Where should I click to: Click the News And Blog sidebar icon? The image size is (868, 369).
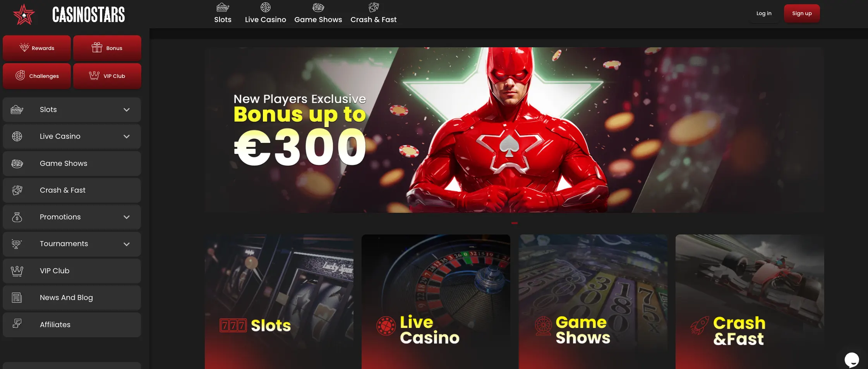(17, 298)
